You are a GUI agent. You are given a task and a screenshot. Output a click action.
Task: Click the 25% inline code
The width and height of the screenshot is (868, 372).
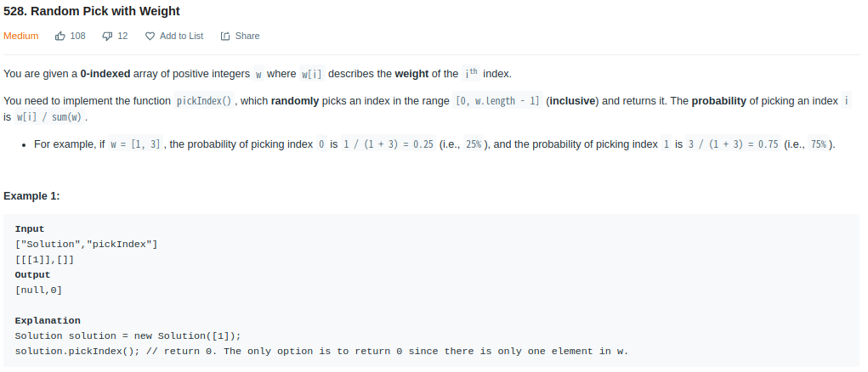click(474, 144)
